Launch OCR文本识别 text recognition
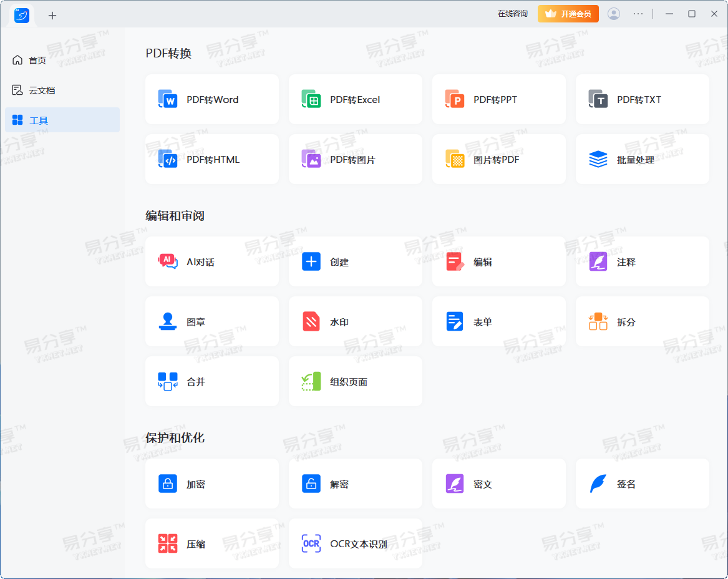Image resolution: width=728 pixels, height=579 pixels. click(355, 543)
